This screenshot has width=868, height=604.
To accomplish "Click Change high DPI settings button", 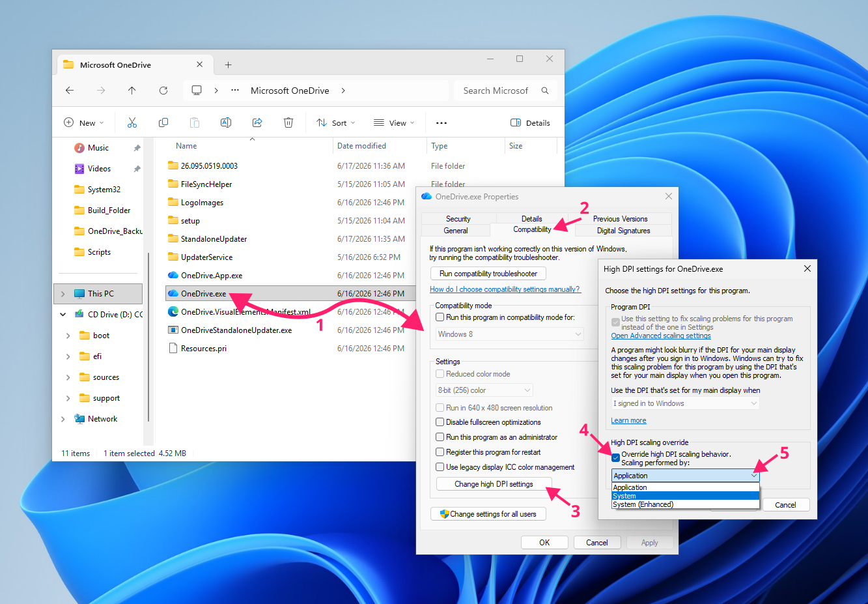I will point(494,484).
